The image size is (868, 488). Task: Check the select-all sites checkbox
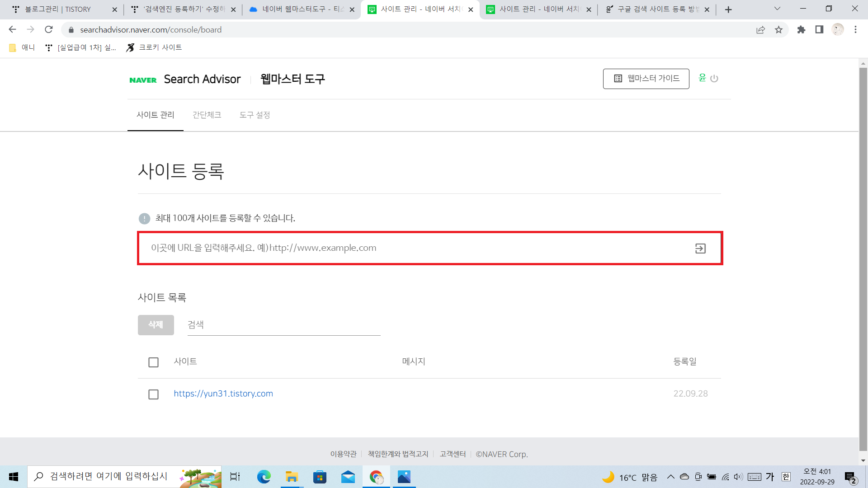point(153,362)
